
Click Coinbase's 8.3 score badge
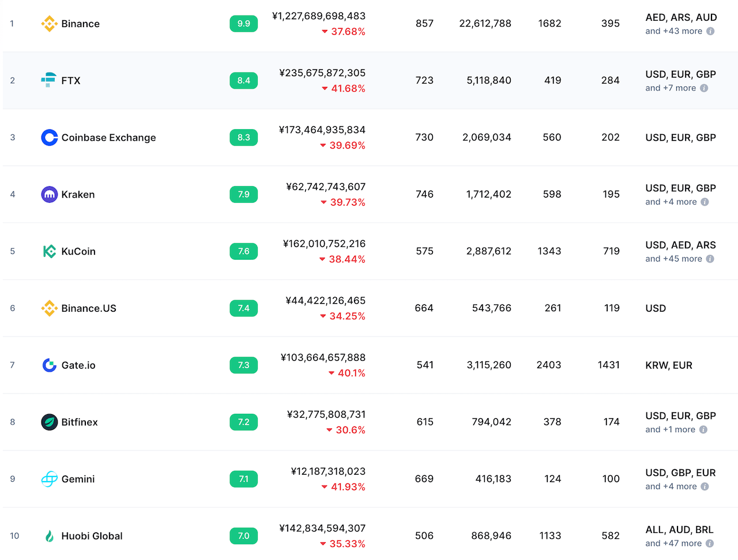(244, 138)
